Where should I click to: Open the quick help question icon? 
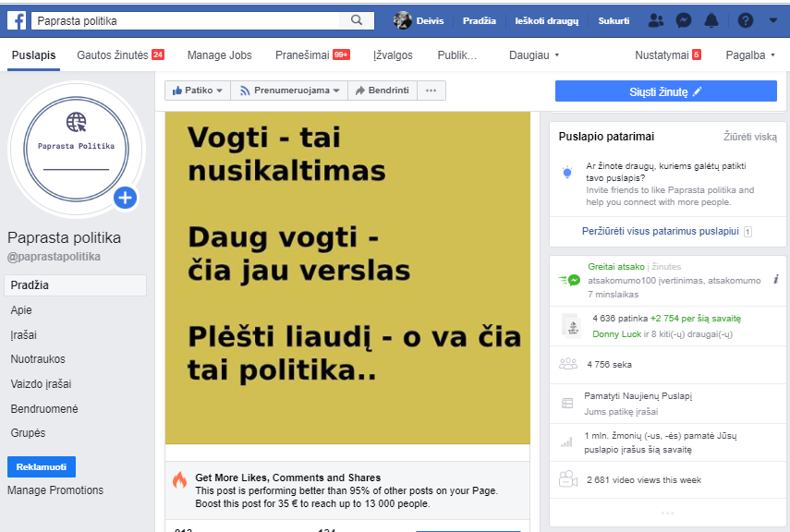pyautogui.click(x=745, y=20)
